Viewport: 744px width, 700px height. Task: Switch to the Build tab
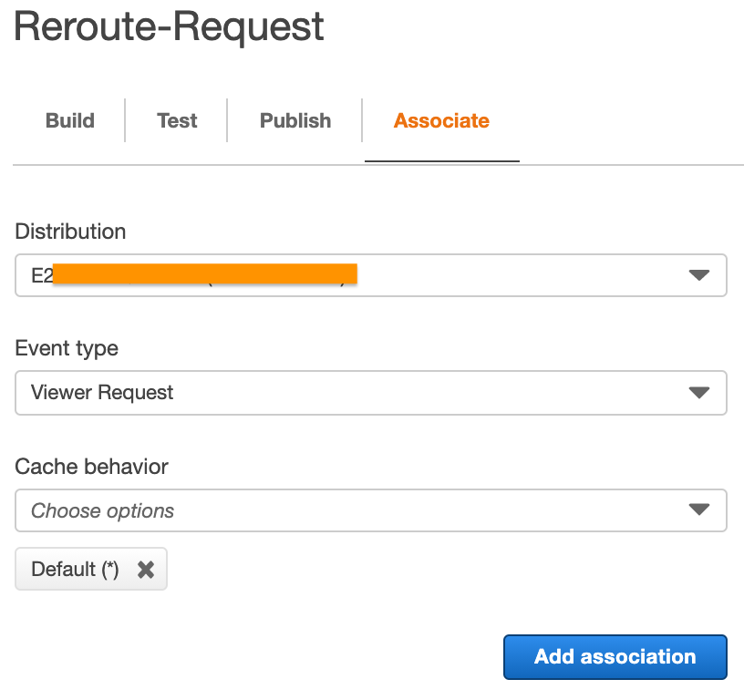pyautogui.click(x=70, y=121)
